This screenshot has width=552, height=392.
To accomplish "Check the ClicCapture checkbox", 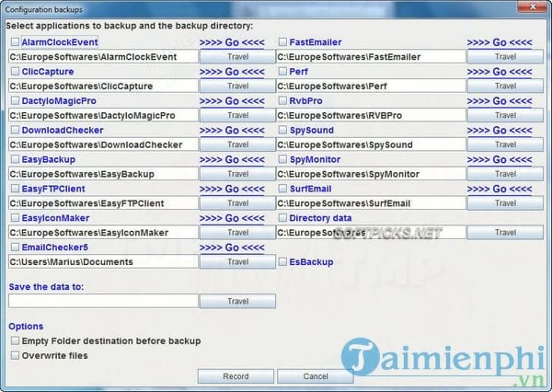I will coord(15,71).
